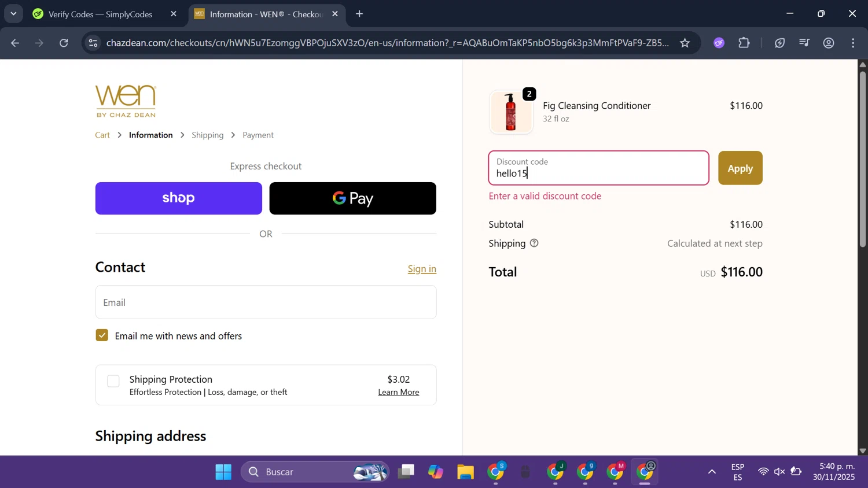
Task: Select the Shipping breadcrumb step
Action: click(x=208, y=135)
